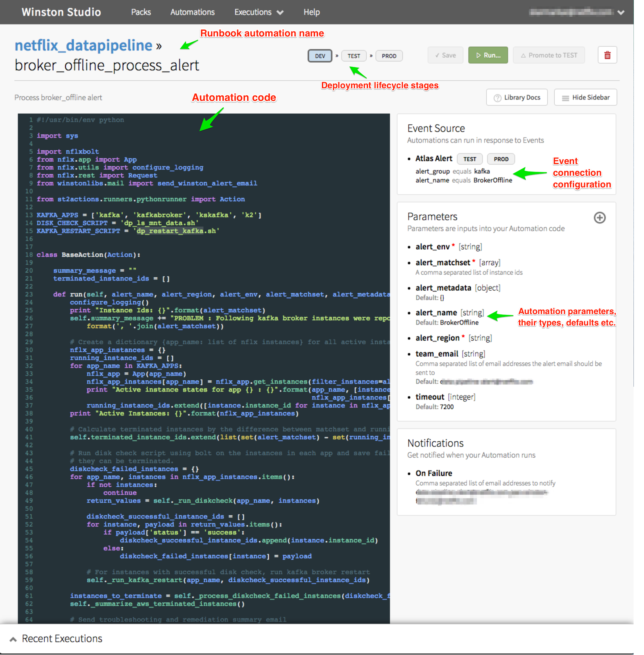The width and height of the screenshot is (644, 655).
Task: Click the On Failure notification entry
Action: (x=434, y=474)
